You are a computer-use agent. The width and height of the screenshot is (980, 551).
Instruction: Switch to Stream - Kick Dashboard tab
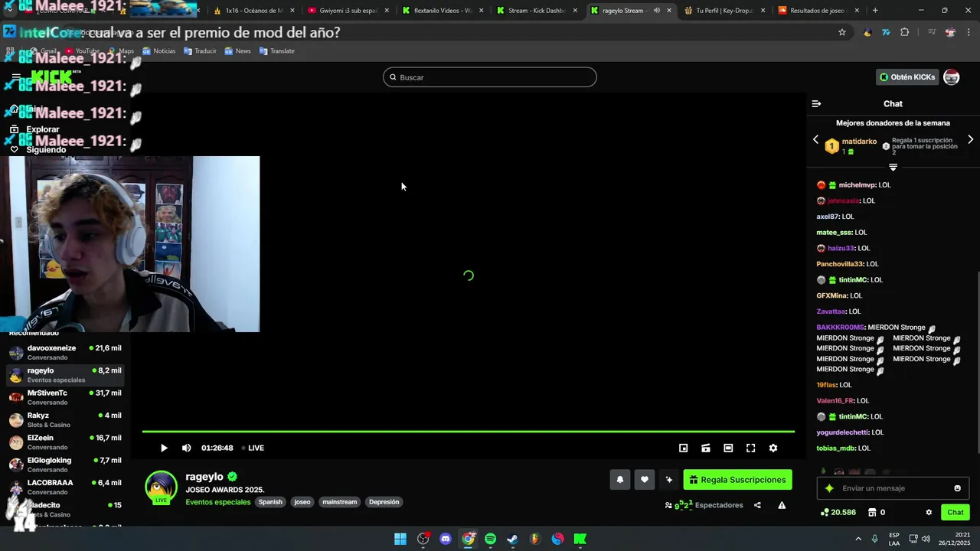tap(536, 11)
